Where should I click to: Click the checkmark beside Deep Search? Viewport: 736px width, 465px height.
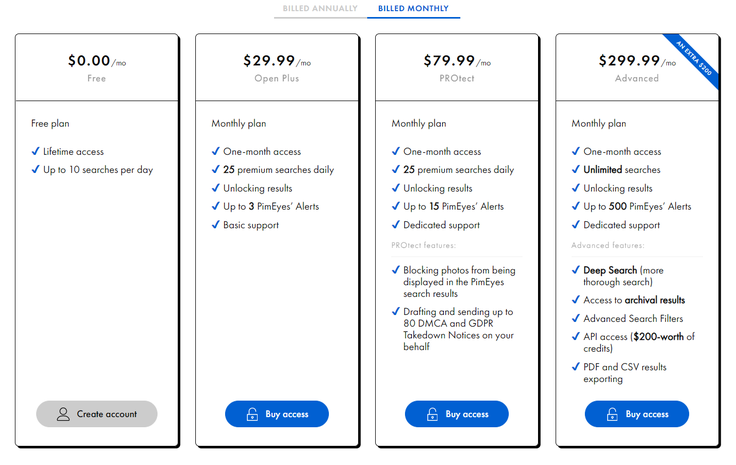pyautogui.click(x=575, y=270)
